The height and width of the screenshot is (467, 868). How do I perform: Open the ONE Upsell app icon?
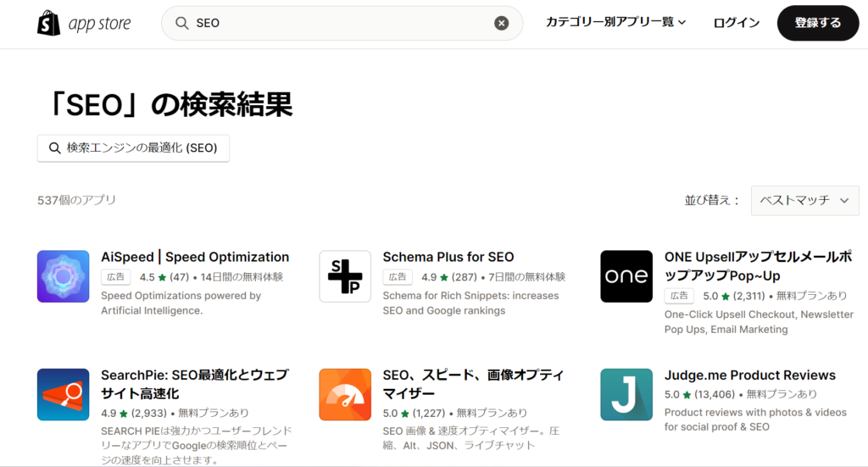(626, 276)
